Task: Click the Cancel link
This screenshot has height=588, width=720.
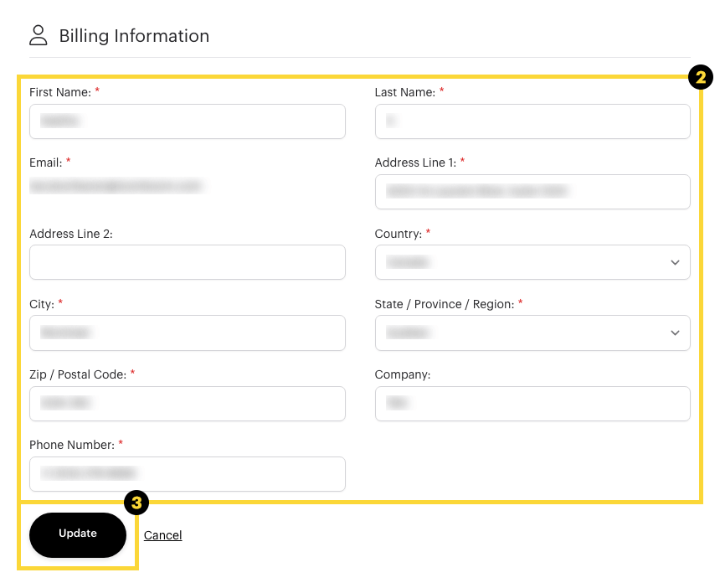Action: click(162, 535)
